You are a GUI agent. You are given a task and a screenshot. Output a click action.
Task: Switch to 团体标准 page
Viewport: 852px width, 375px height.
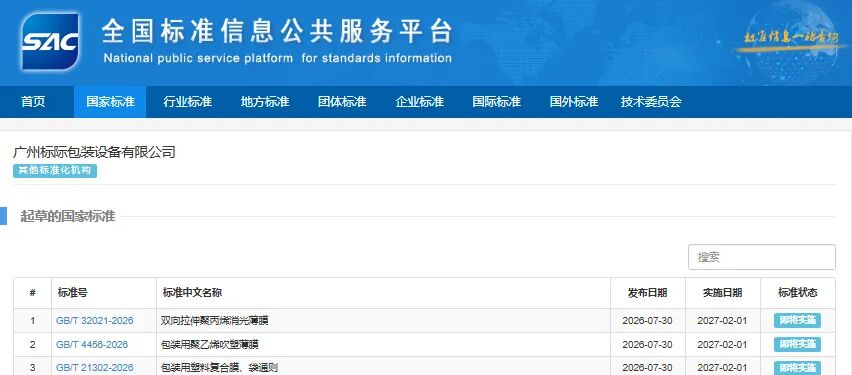(x=342, y=102)
